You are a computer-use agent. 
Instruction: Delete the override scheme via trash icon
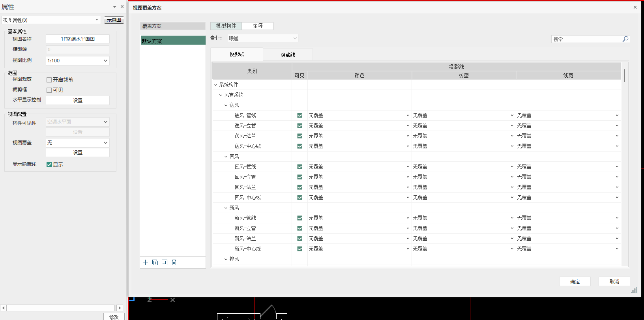[x=174, y=262]
